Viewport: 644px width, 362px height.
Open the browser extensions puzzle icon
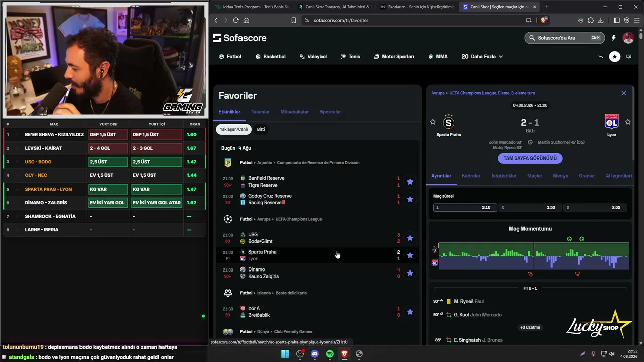(x=591, y=20)
